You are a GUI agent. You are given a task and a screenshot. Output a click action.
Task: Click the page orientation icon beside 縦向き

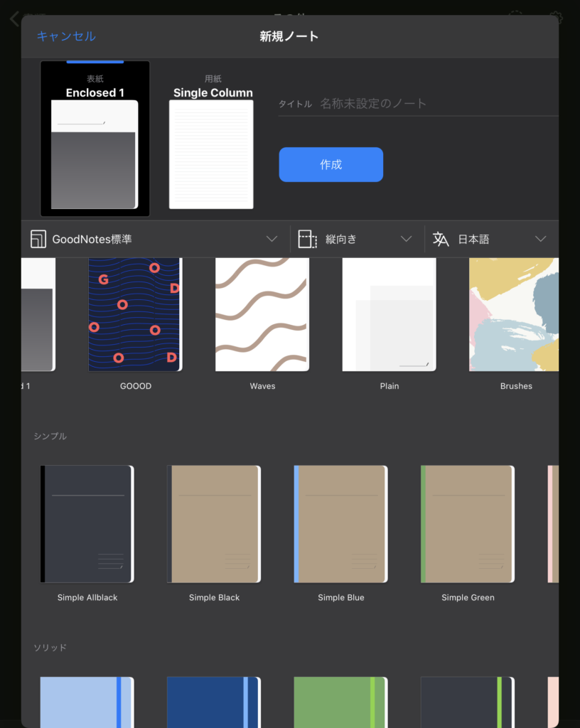[307, 239]
